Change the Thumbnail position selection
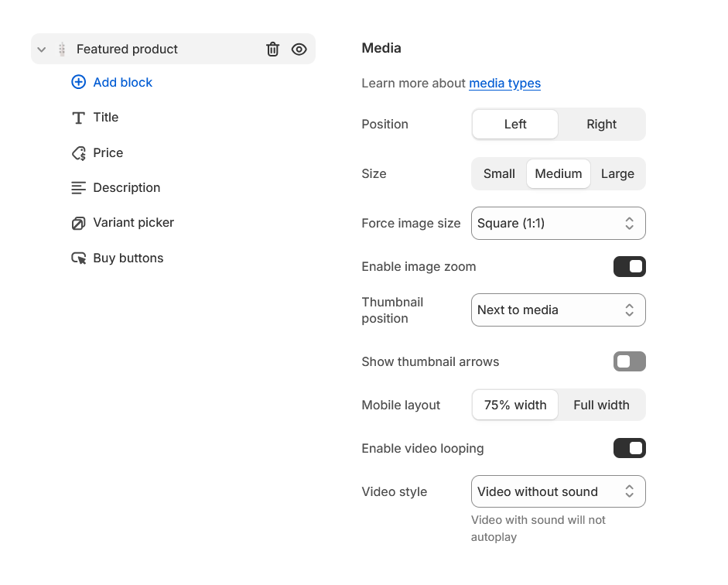 [558, 310]
